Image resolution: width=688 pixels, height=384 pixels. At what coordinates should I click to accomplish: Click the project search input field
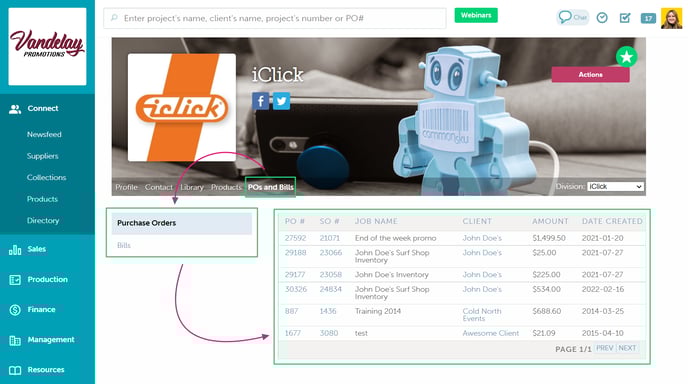click(x=275, y=18)
